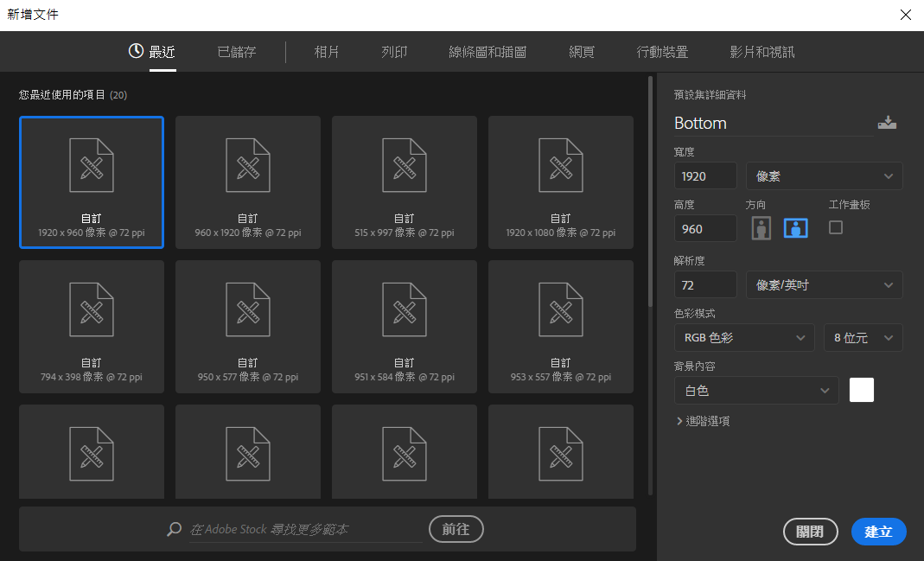Switch to the 列印 tab
924x561 pixels.
click(x=394, y=52)
